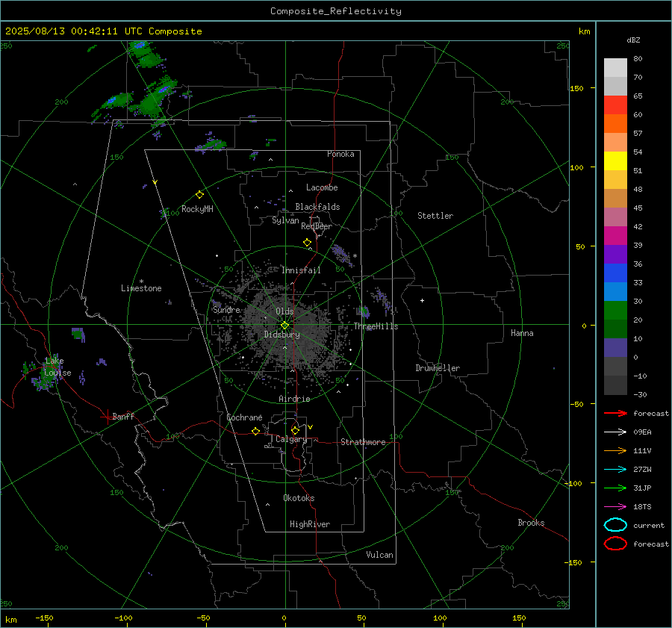Click the Airdrie label
This screenshot has width=672, height=628.
point(294,399)
